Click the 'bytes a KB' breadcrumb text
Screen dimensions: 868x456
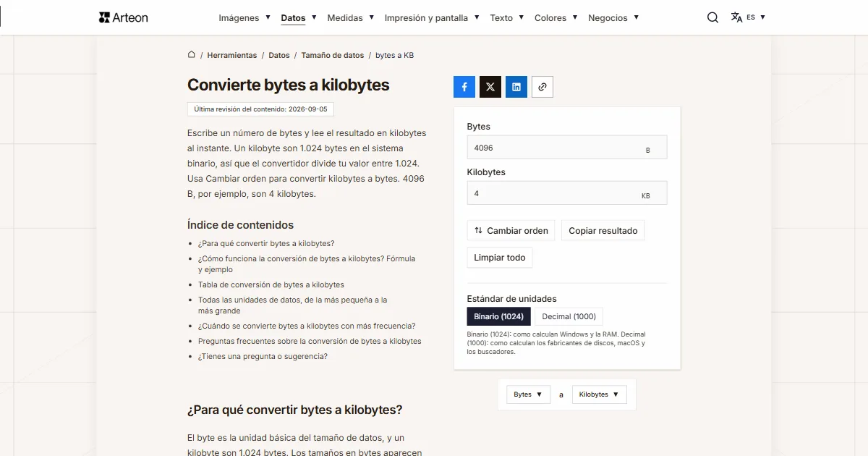394,55
